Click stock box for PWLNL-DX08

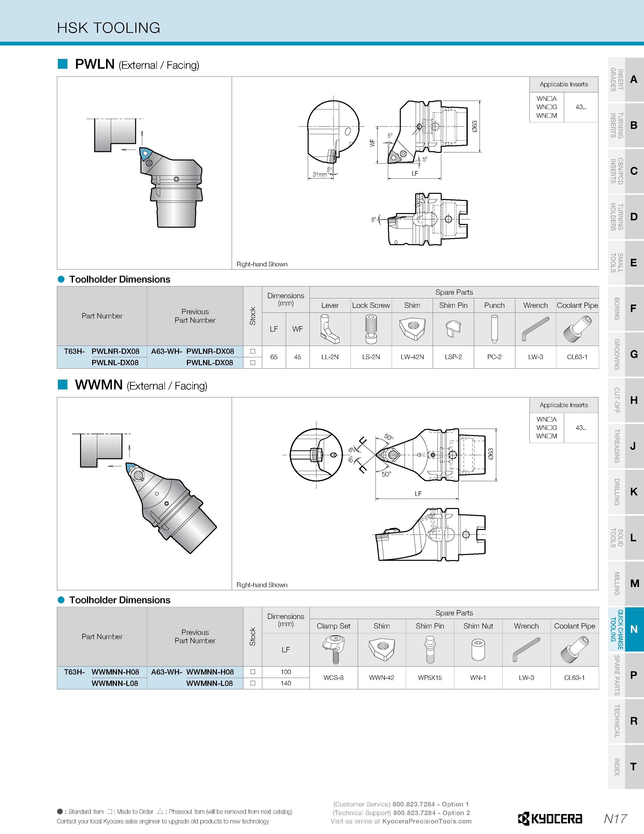point(253,363)
